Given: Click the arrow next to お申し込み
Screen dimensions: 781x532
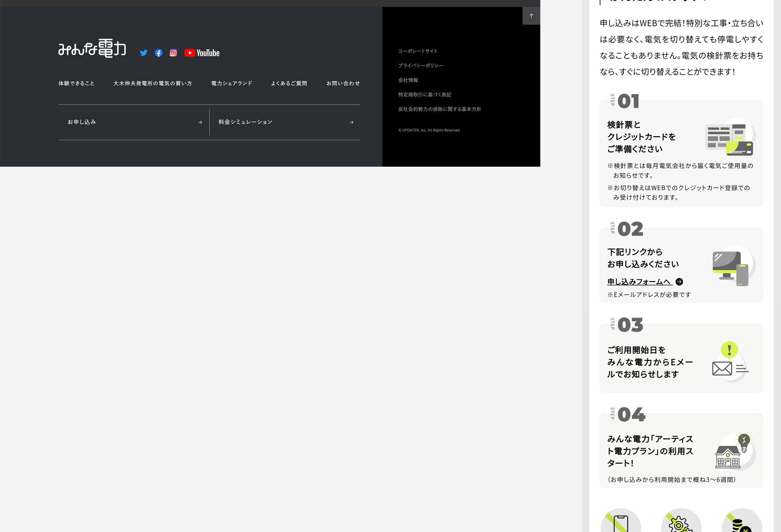Looking at the screenshot, I should click(x=200, y=122).
